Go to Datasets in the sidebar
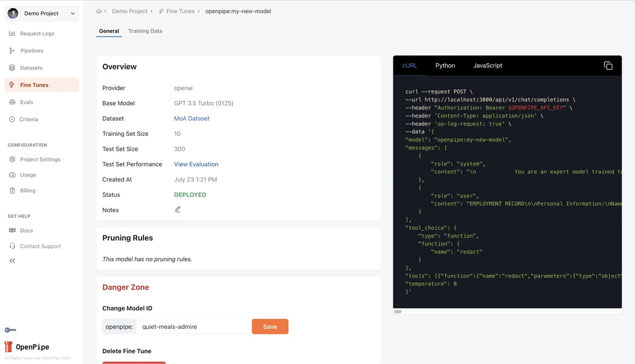635x364 pixels. pos(42,67)
